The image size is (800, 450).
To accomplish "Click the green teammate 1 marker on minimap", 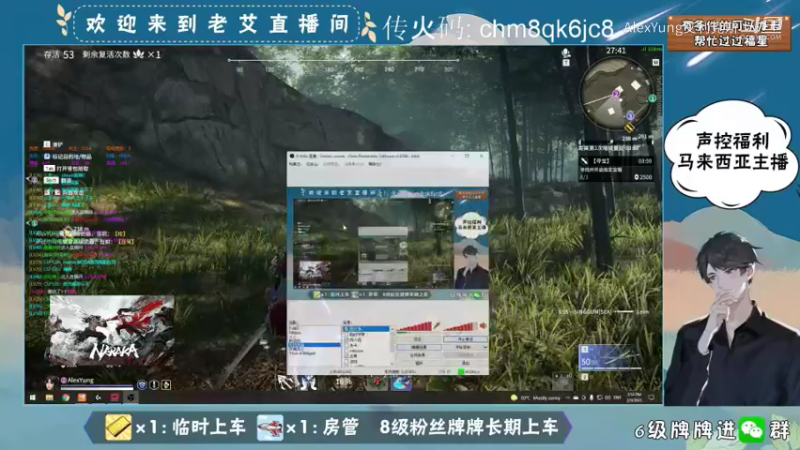I will [x=652, y=98].
